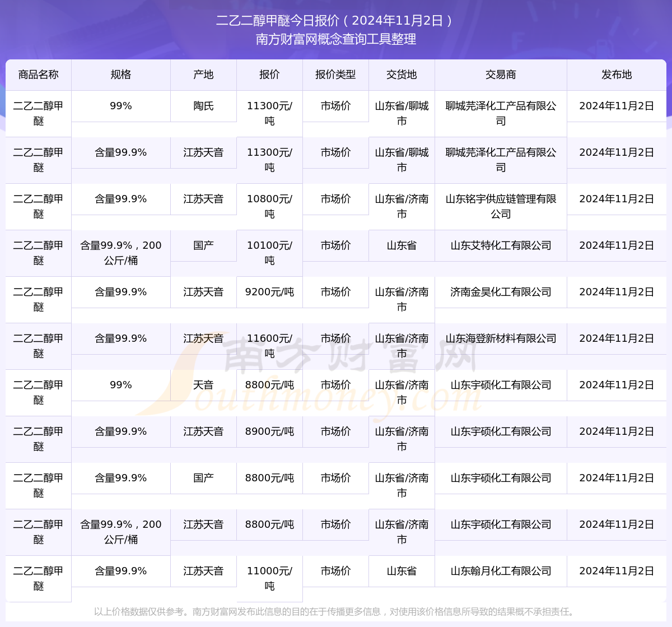Select 含量99.9% spec in the 9200元/吨 row
The width and height of the screenshot is (672, 627).
[121, 292]
